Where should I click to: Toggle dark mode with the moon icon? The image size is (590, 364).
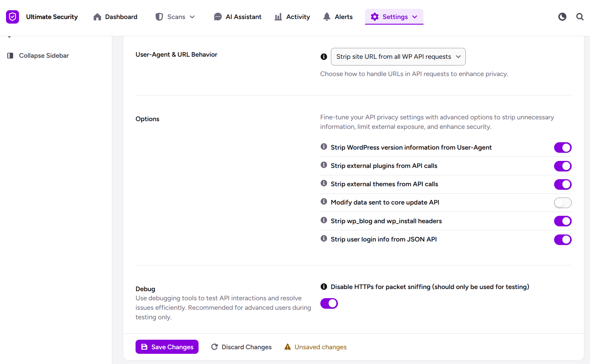562,17
